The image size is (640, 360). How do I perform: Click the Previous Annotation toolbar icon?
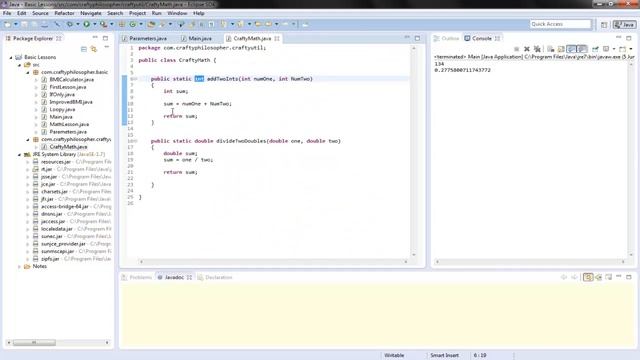tap(240, 24)
